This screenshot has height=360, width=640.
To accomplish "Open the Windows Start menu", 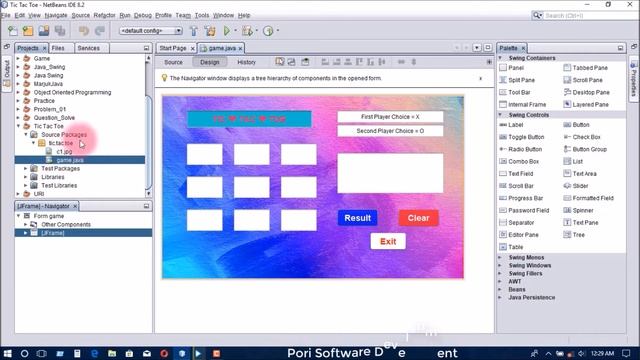I will [7, 353].
